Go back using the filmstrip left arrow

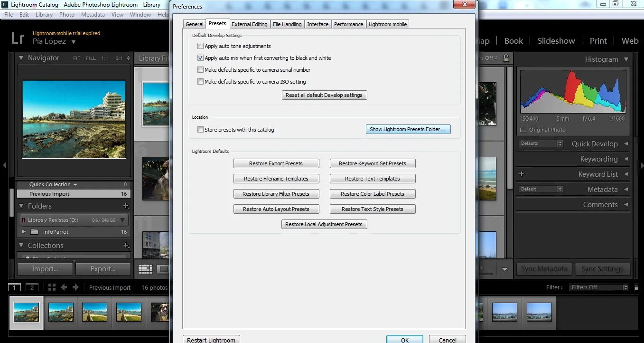point(64,287)
